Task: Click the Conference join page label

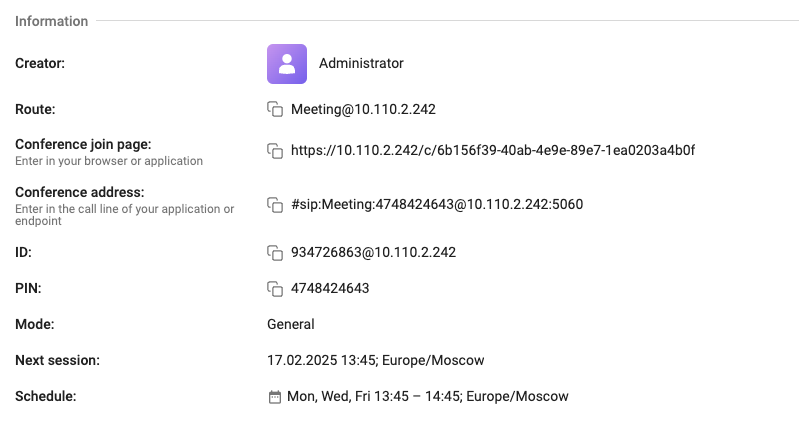Action: (x=83, y=144)
